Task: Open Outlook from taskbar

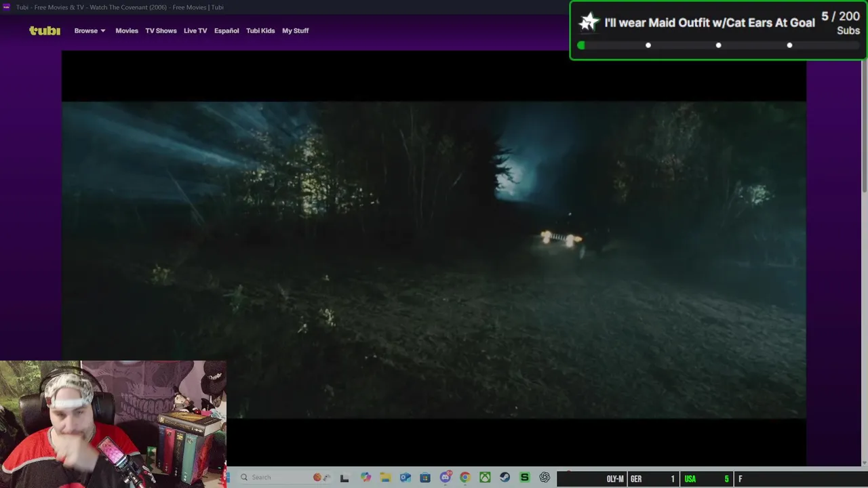Action: (x=405, y=478)
